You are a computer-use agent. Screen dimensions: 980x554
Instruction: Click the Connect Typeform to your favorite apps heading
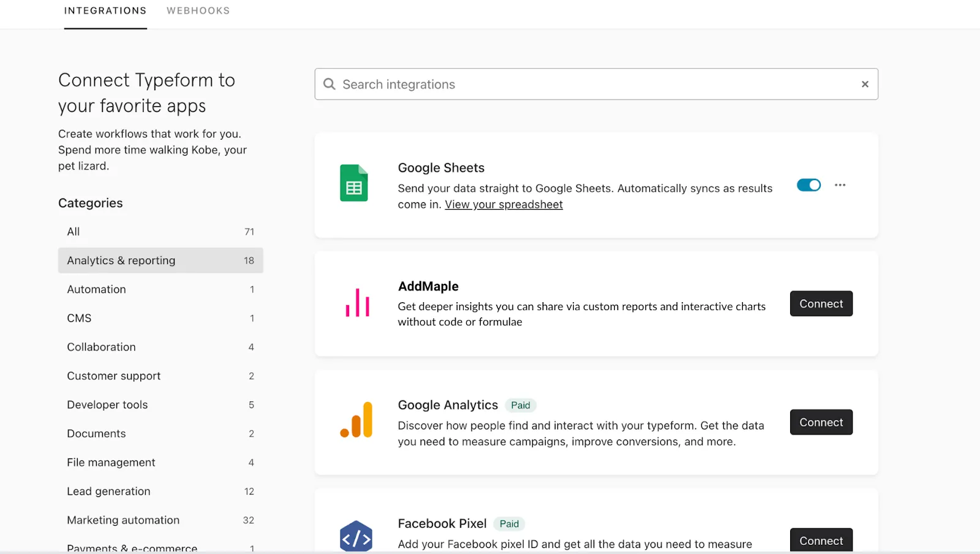(x=147, y=93)
